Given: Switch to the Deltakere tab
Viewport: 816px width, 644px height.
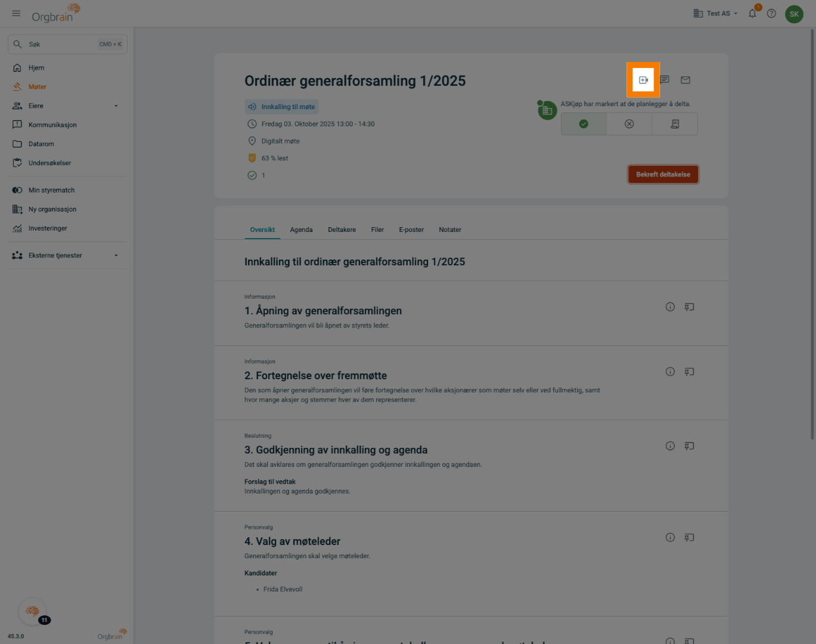Looking at the screenshot, I should [x=342, y=230].
